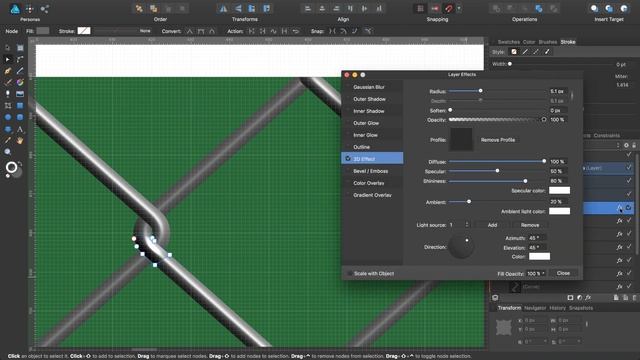Viewport: 640px width, 360px height.
Task: Open the Swatches tab
Action: pos(509,42)
